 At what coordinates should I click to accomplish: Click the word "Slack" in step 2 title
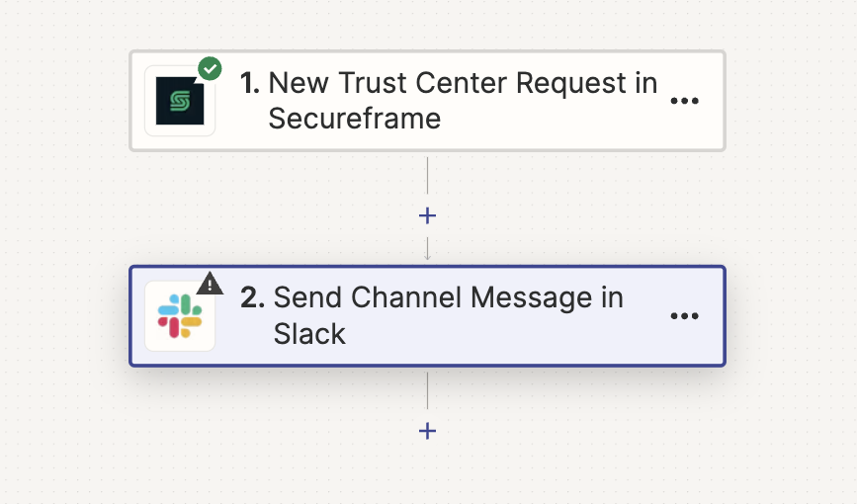[x=309, y=334]
